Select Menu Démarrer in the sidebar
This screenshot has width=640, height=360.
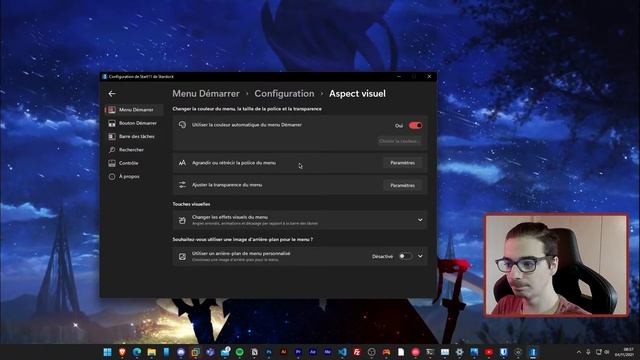(134, 110)
